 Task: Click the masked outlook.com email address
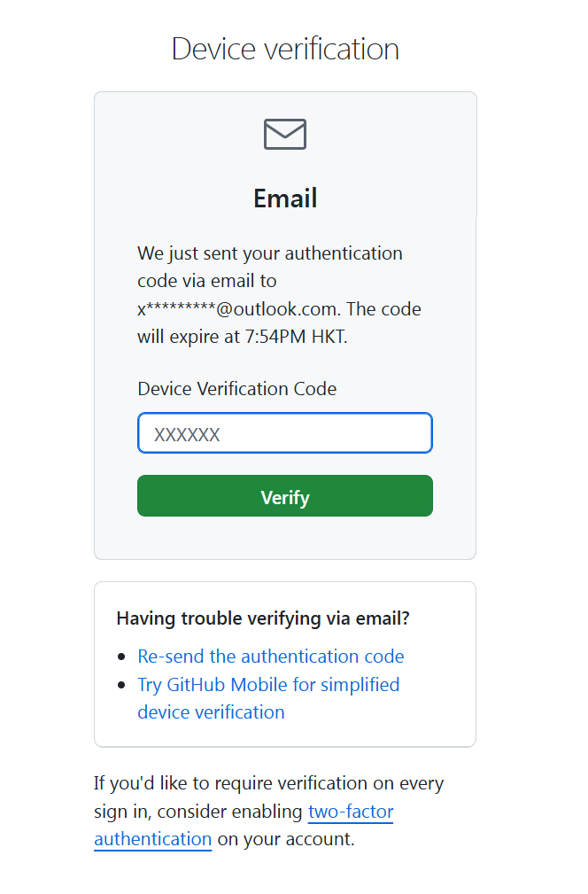238,309
